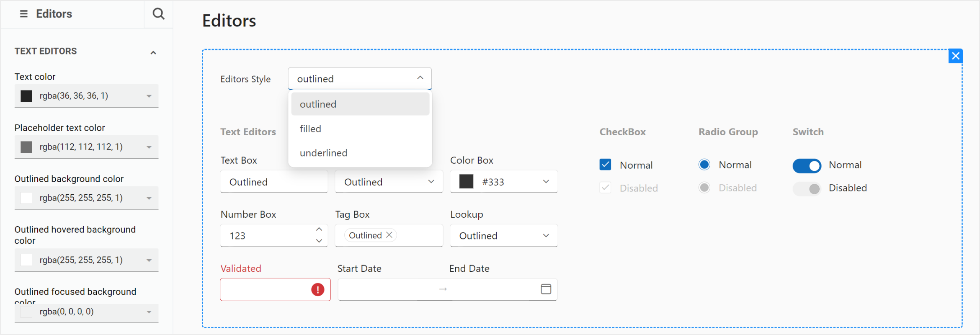This screenshot has height=335, width=980.
Task: Open the Placeholder text color dropdown arrow
Action: click(149, 147)
